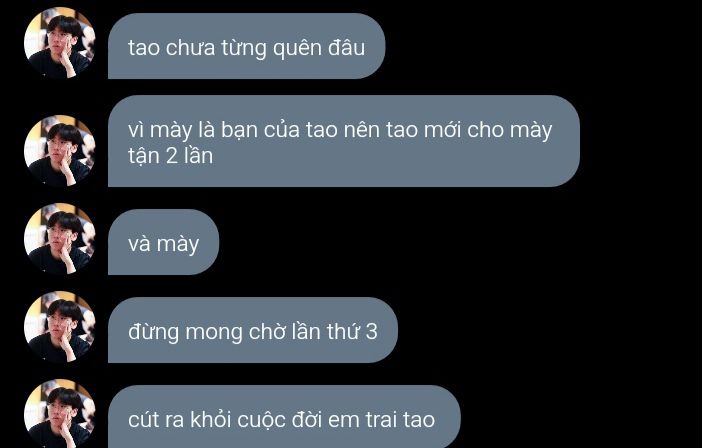The image size is (702, 448).
Task: Click the number "3" in fourth message
Action: coord(372,332)
